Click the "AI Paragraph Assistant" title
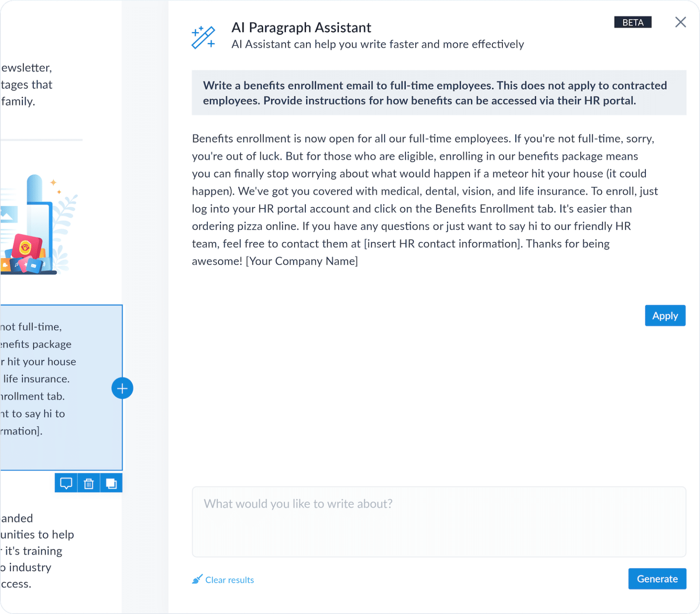 [301, 28]
